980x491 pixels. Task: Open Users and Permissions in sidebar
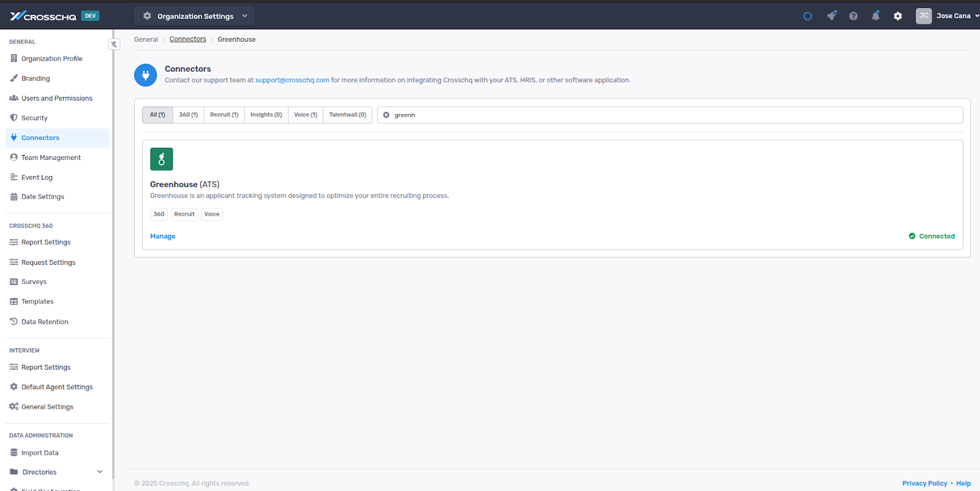pos(56,98)
